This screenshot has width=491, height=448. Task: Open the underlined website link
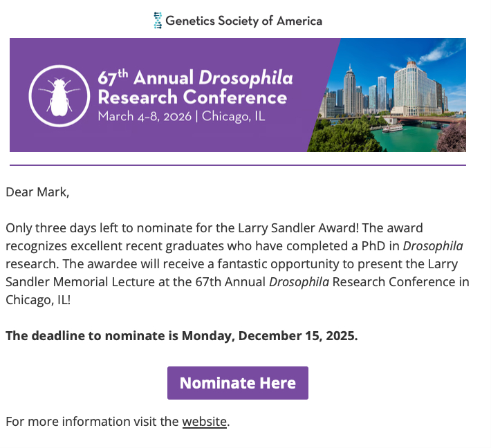(x=205, y=422)
